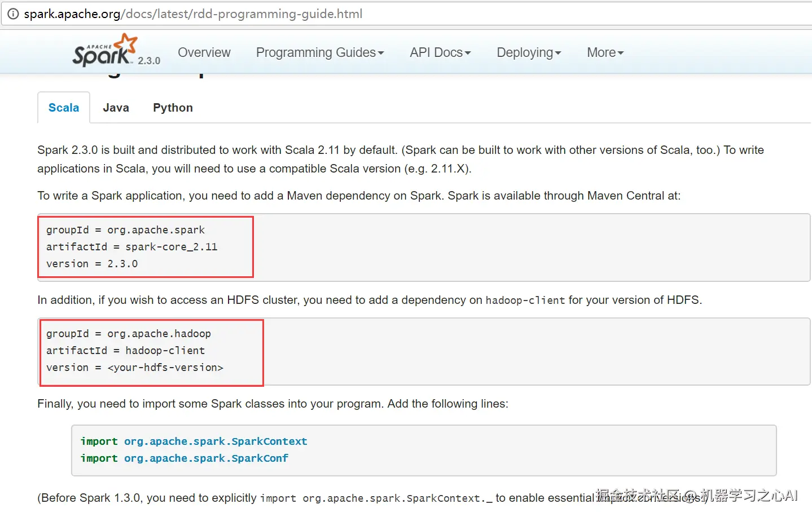The image size is (812, 517).
Task: Click the import SparkContext code line
Action: pyautogui.click(x=194, y=441)
